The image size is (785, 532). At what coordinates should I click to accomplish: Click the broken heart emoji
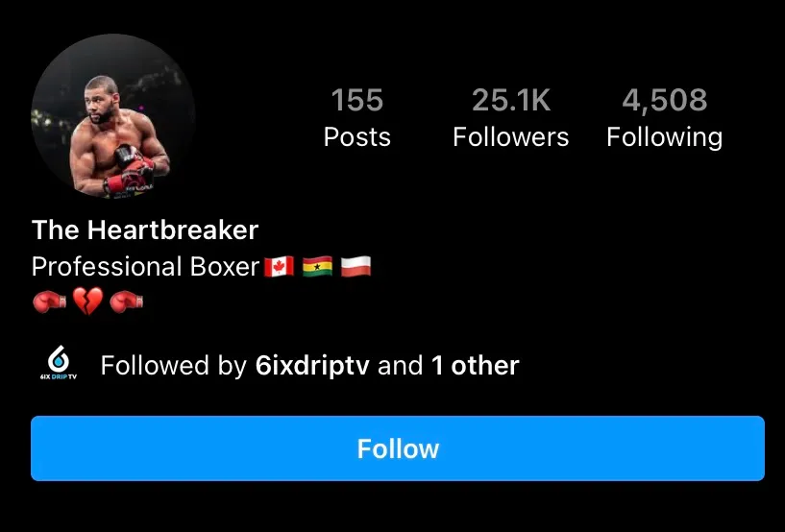click(x=88, y=301)
